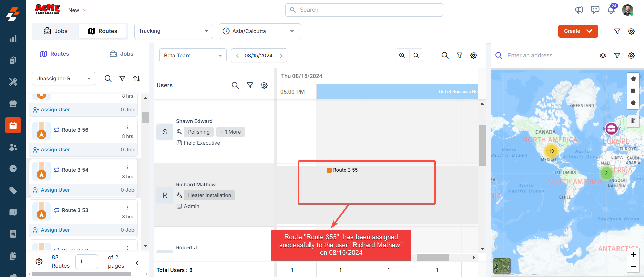
Task: Open the price tag sidebar icon
Action: tap(13, 190)
